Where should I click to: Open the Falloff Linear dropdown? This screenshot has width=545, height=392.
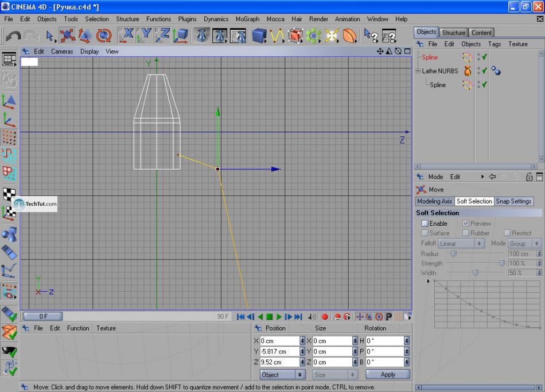(462, 244)
